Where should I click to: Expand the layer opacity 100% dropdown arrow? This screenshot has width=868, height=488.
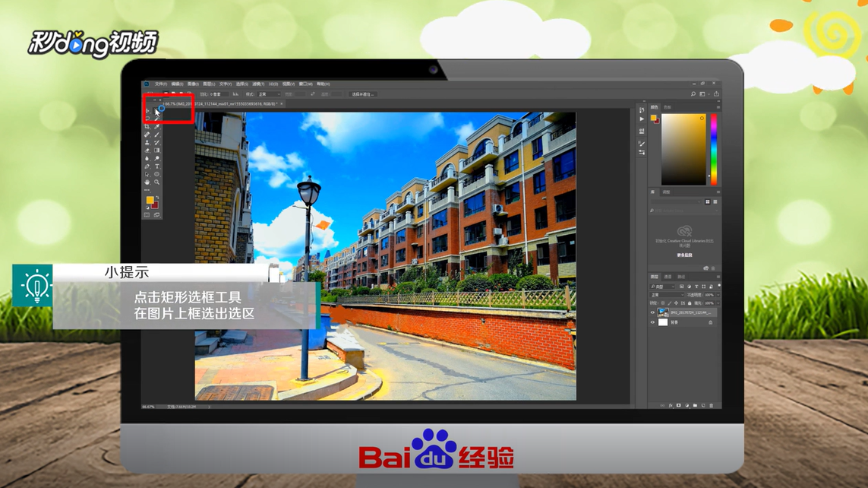(x=718, y=295)
